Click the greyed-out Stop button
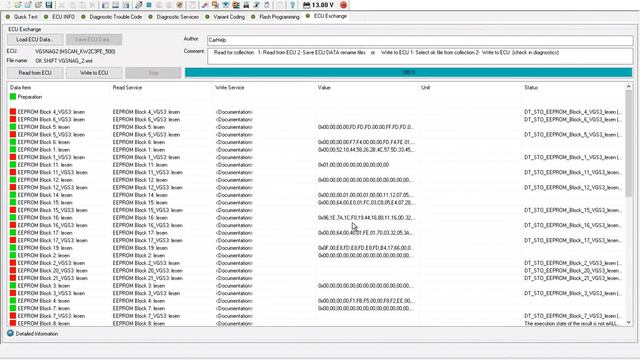 (153, 73)
